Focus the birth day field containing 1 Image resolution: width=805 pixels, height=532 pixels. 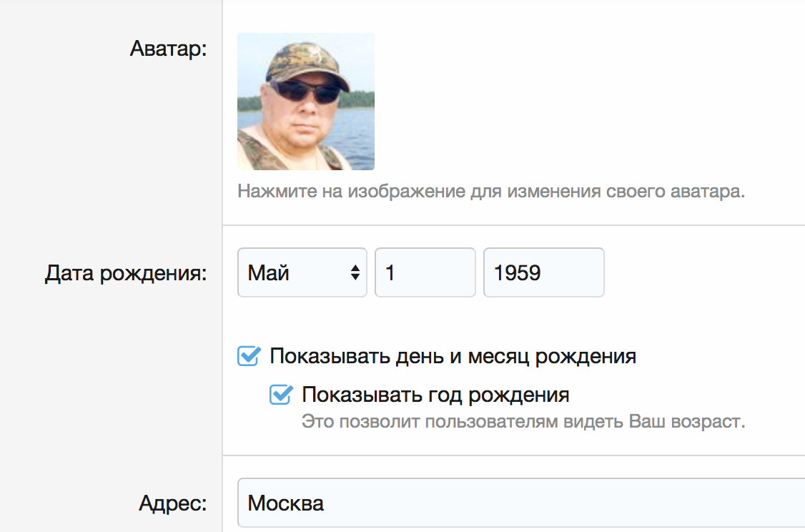pyautogui.click(x=425, y=272)
